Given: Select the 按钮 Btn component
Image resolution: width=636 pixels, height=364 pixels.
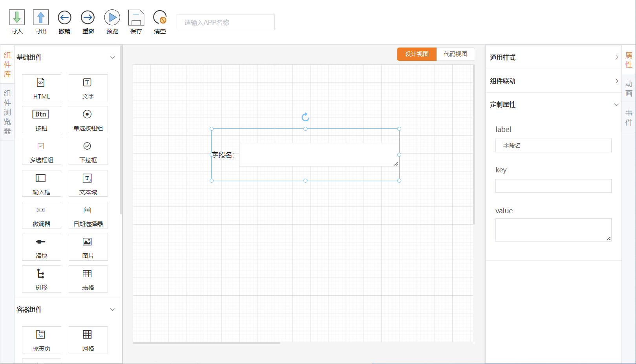Looking at the screenshot, I should (42, 119).
